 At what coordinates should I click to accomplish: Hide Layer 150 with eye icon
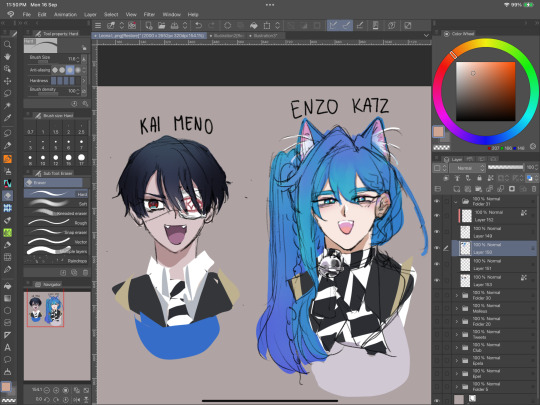(437, 248)
